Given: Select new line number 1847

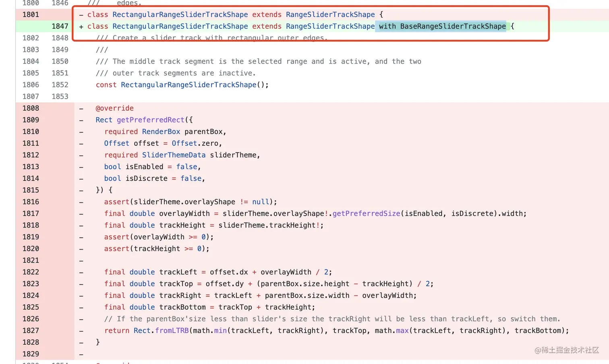Looking at the screenshot, I should [60, 26].
